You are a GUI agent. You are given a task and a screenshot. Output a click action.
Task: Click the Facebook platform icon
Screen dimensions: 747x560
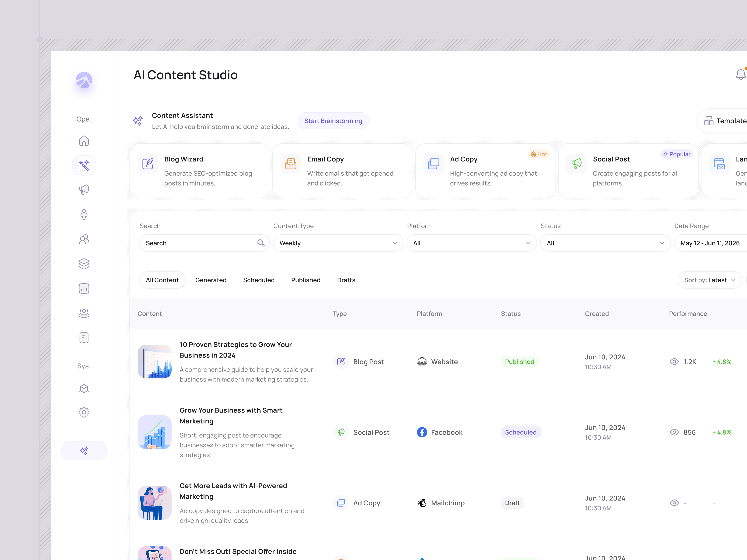[x=422, y=432]
